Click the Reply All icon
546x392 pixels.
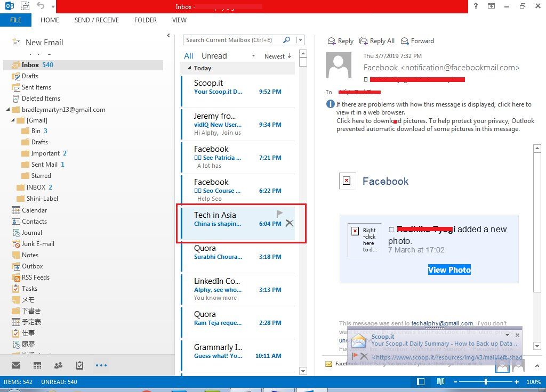click(x=364, y=41)
